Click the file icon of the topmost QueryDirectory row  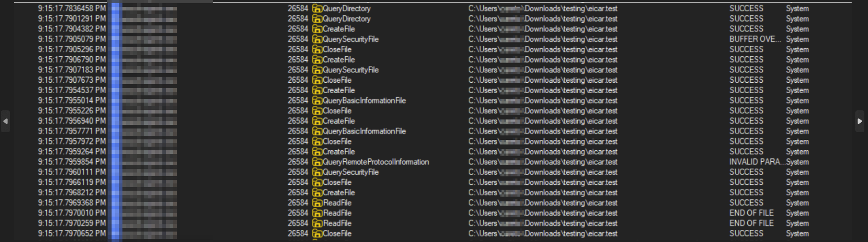tap(317, 9)
